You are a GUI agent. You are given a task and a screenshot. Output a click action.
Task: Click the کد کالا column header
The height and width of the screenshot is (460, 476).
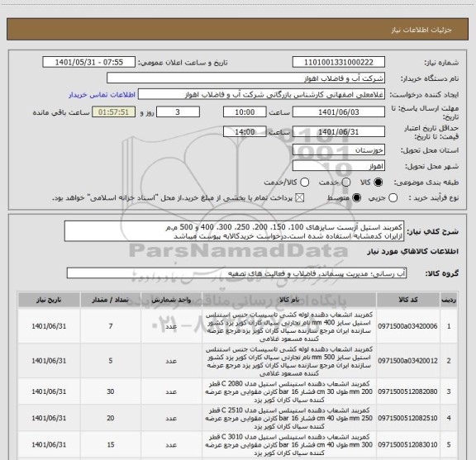click(408, 300)
